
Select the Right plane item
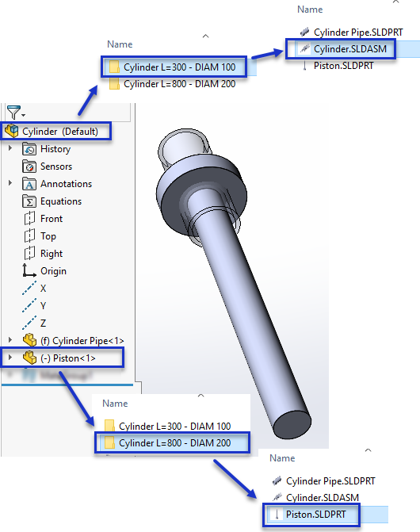point(52,254)
